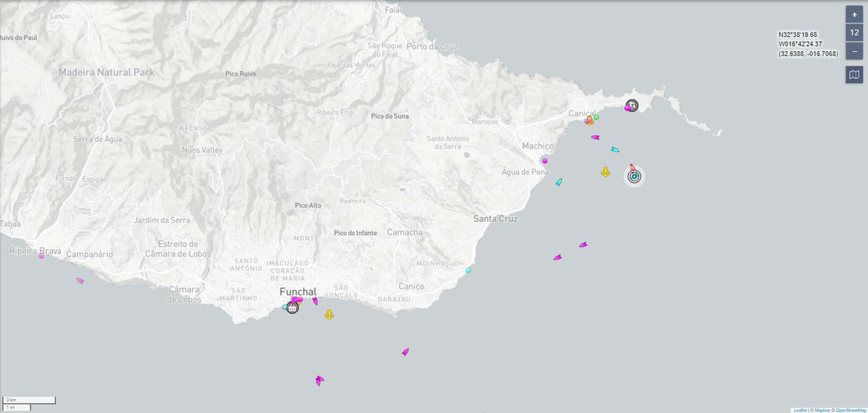Select the yellow anchor marker near Funchal
This screenshot has height=413, width=868.
click(x=329, y=315)
